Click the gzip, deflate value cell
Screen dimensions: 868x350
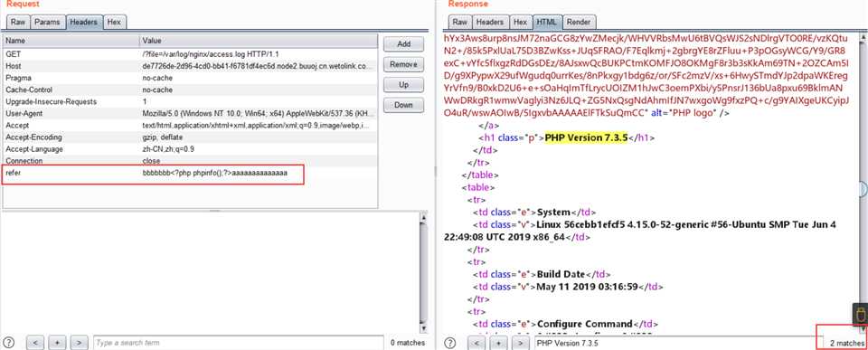[x=259, y=137]
